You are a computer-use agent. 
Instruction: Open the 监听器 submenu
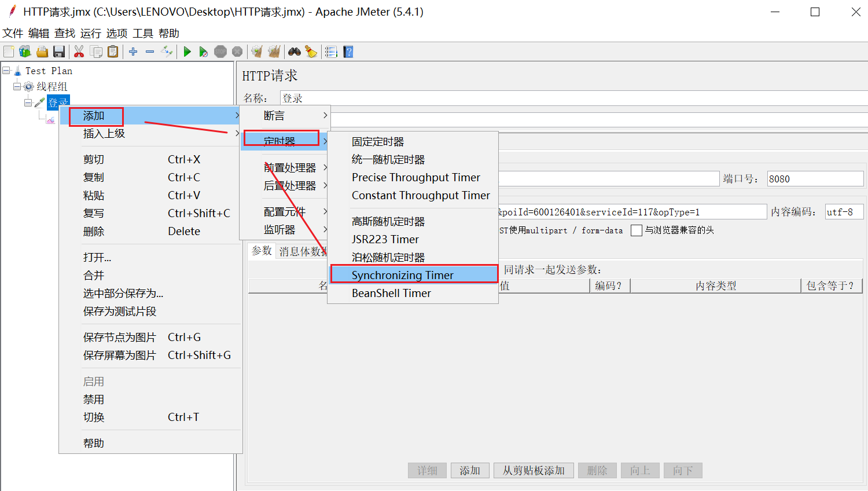pyautogui.click(x=285, y=230)
